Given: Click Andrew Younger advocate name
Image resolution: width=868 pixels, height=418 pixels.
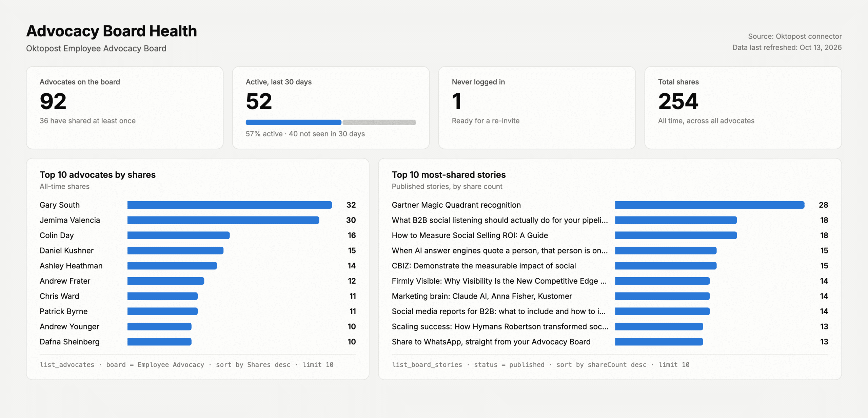Looking at the screenshot, I should [x=70, y=327].
